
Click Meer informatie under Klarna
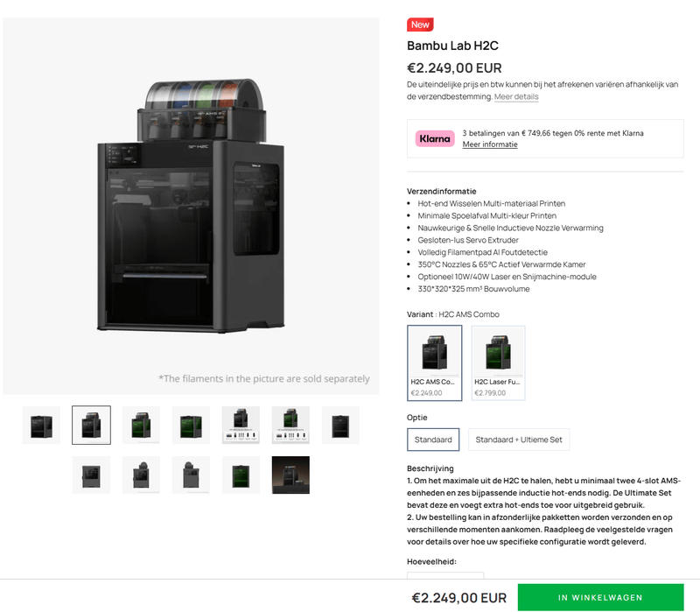[489, 144]
